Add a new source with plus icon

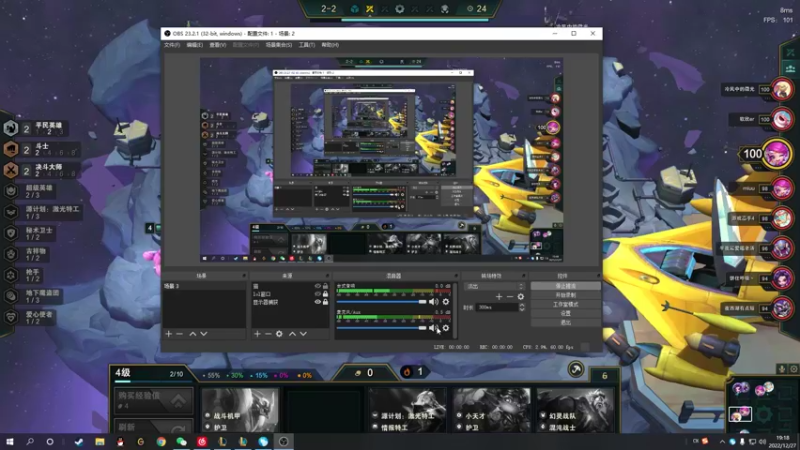pyautogui.click(x=257, y=334)
